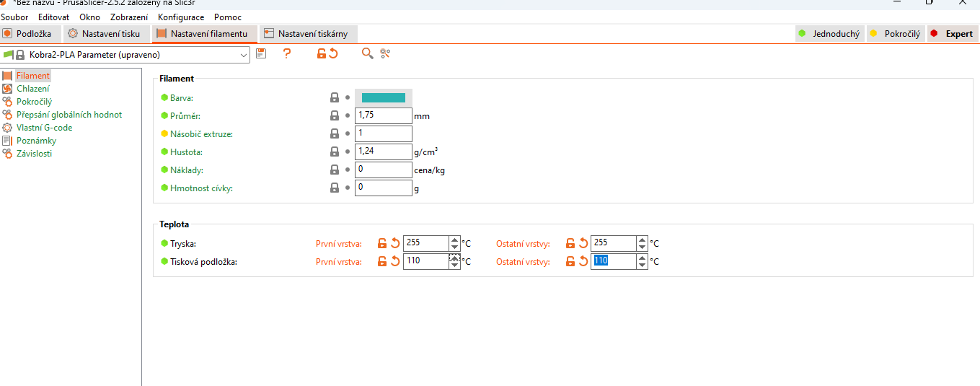Open the Okno menu

pos(89,17)
